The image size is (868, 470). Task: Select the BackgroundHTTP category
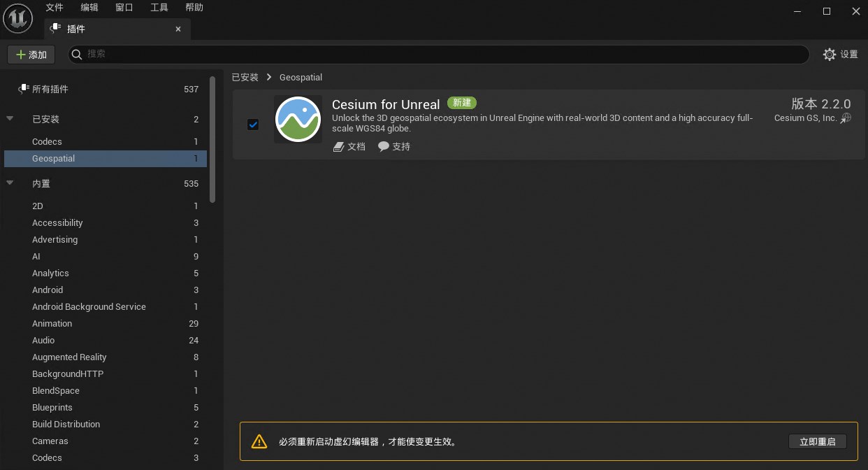pyautogui.click(x=107, y=373)
